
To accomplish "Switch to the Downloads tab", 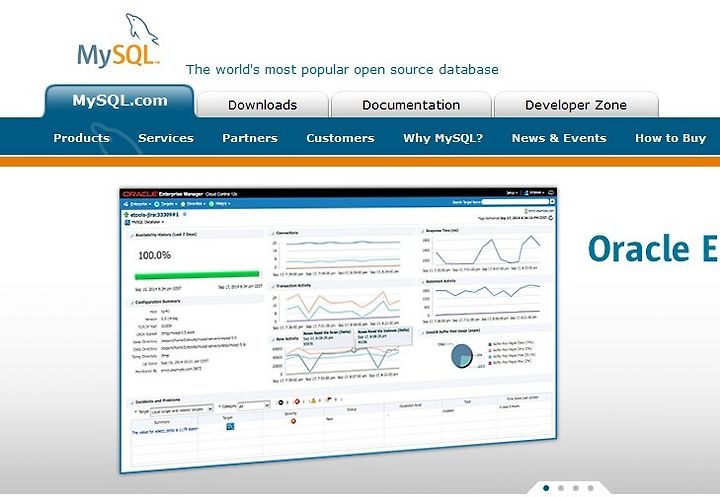I will coord(263,105).
